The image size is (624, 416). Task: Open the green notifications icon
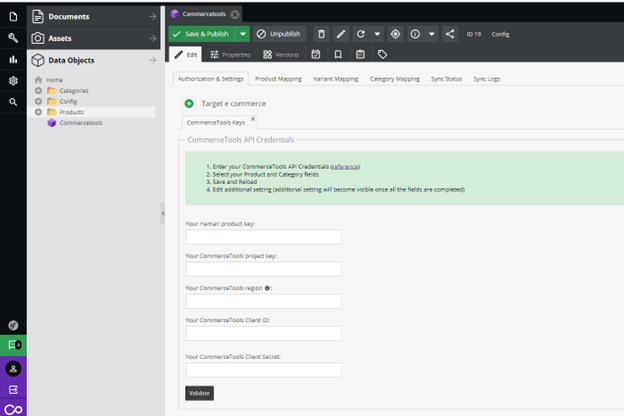click(x=13, y=345)
